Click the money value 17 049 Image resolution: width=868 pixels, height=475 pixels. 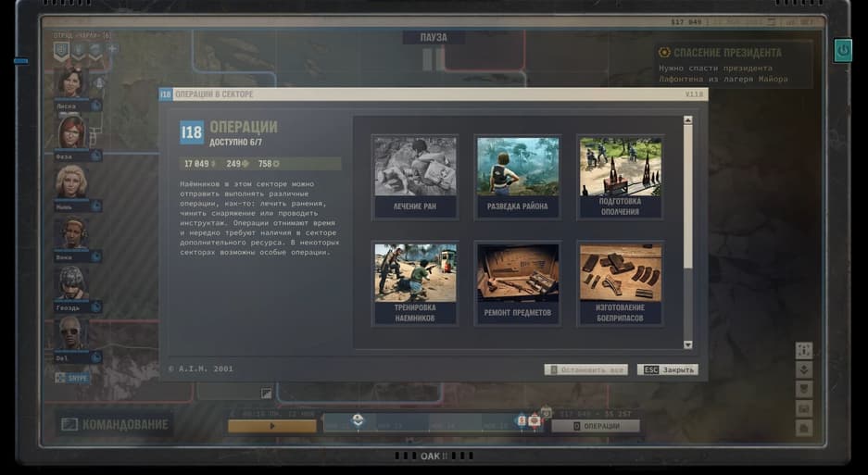click(x=196, y=164)
